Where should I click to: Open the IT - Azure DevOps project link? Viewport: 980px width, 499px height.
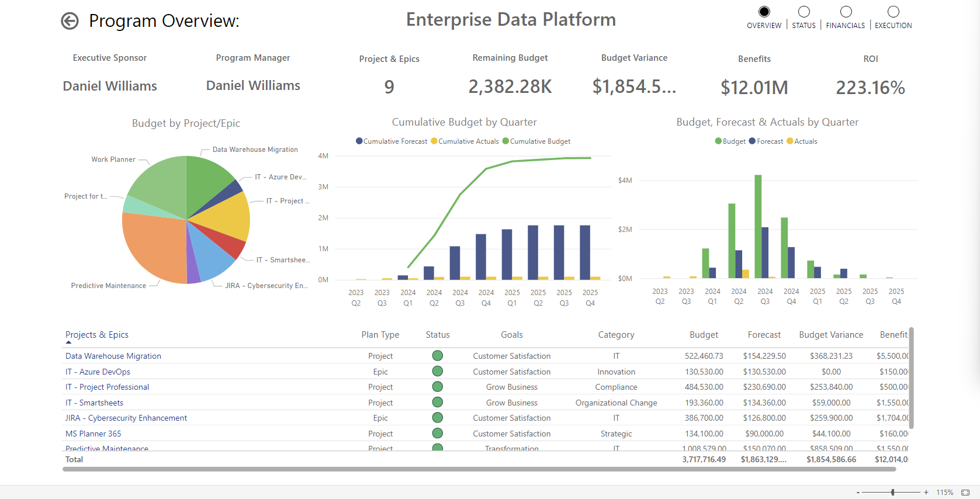point(98,372)
